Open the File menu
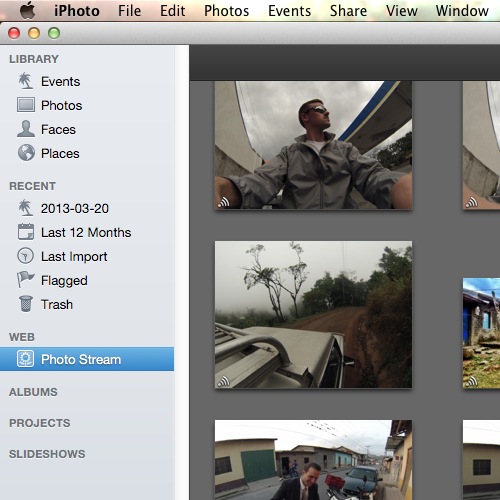 coord(129,11)
